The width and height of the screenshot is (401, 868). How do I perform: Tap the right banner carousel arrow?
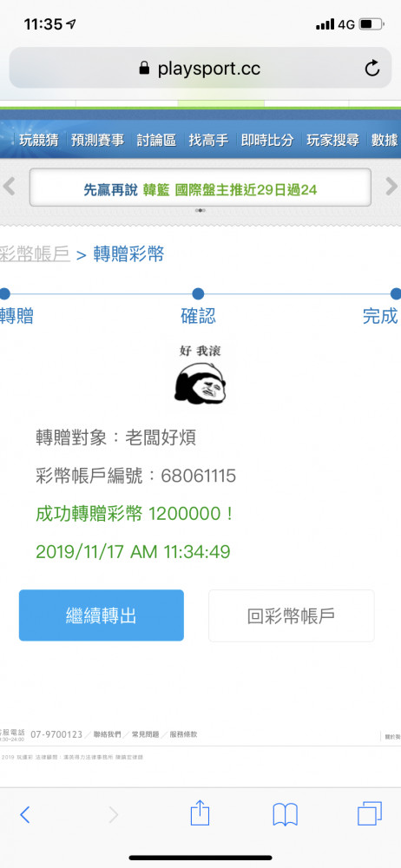391,187
